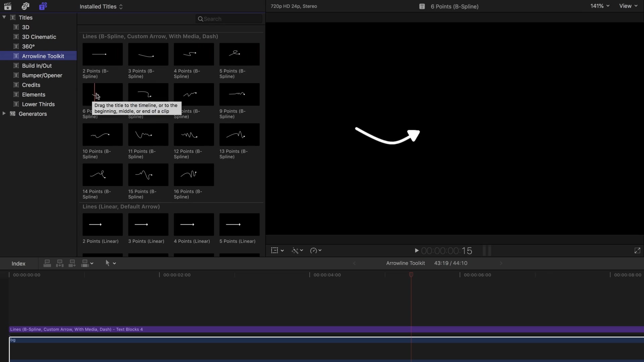Click the append clip to storyline icon
This screenshot has height=362, width=644.
(x=72, y=263)
